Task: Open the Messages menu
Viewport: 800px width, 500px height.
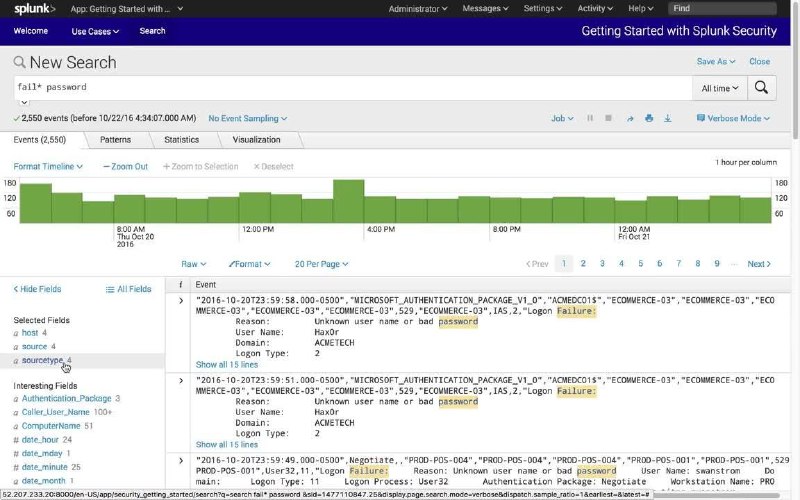Action: 485,9
